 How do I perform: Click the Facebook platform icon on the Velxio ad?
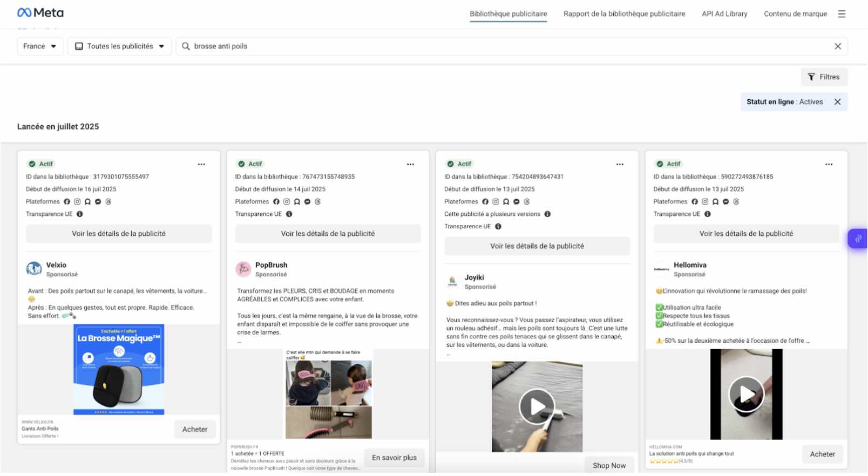click(x=67, y=202)
